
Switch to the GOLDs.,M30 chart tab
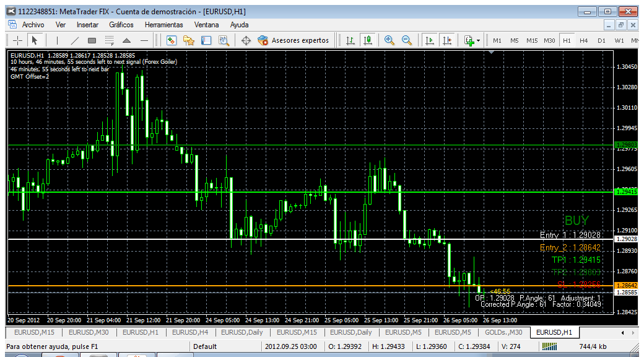click(503, 332)
